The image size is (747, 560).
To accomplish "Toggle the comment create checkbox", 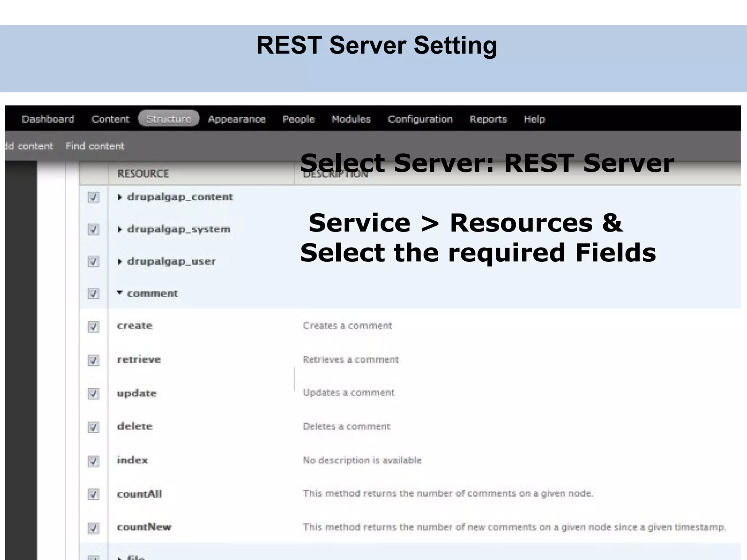I will tap(93, 326).
